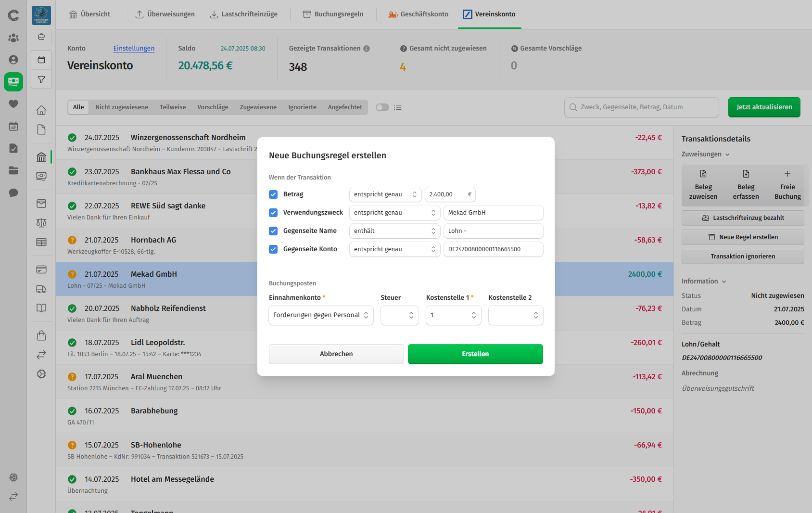Screen dimensions: 812x513
Task: Open the Einstellungen link
Action: [134, 49]
